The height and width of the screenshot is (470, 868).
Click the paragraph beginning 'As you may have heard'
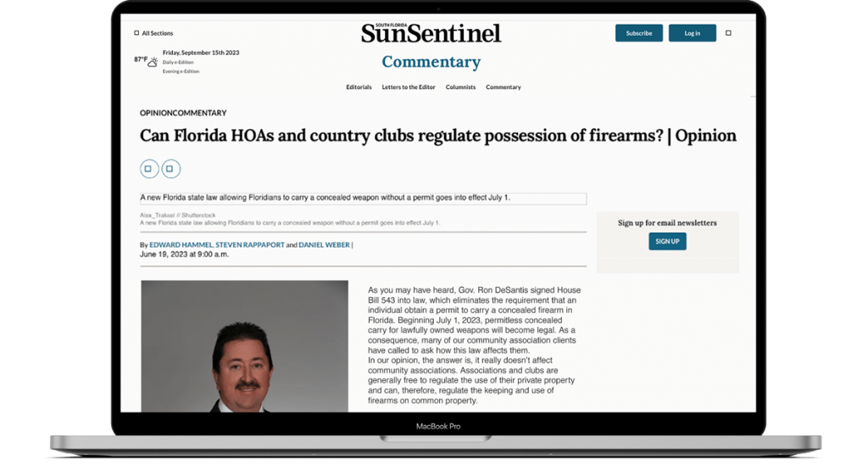(x=475, y=321)
